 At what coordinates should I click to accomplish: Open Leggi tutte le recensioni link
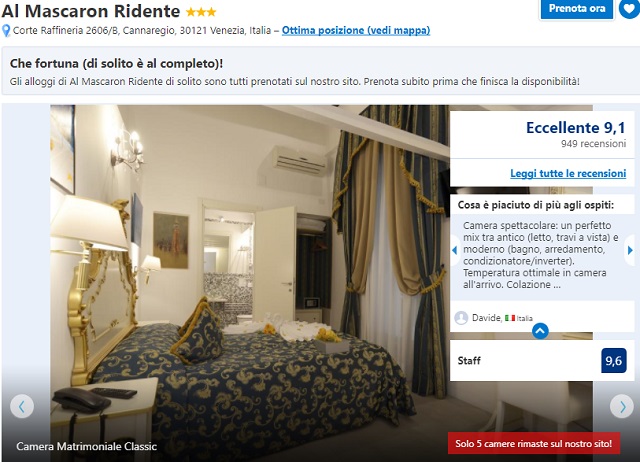click(568, 173)
